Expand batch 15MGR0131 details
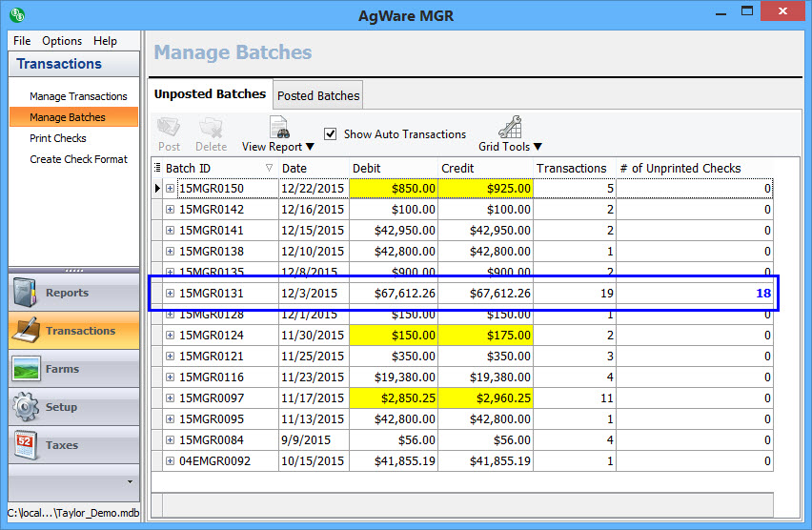Viewport: 812px width, 530px height. [x=171, y=294]
